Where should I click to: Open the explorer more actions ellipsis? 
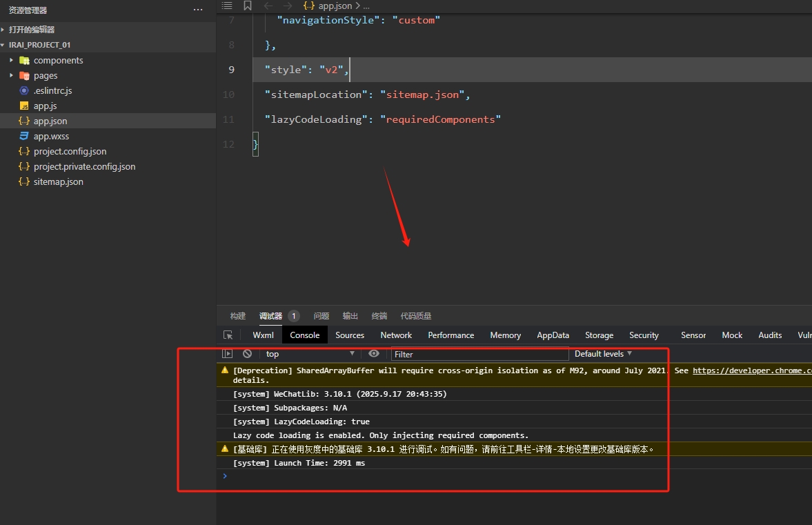point(198,10)
